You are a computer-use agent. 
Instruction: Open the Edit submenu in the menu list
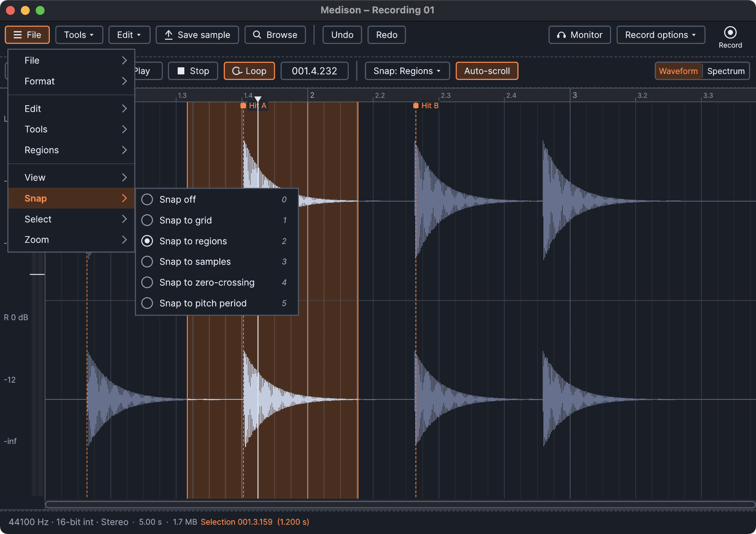click(71, 109)
